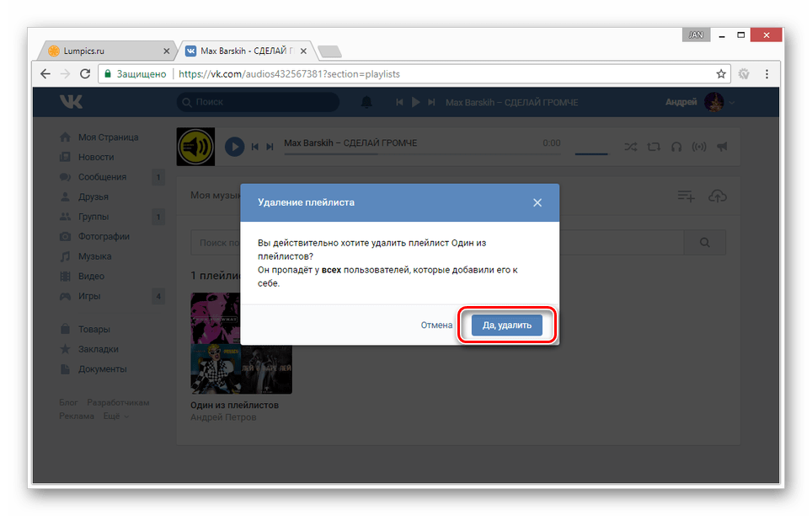Toggle shuffle playback mode
This screenshot has height=516, width=812.
coord(630,147)
